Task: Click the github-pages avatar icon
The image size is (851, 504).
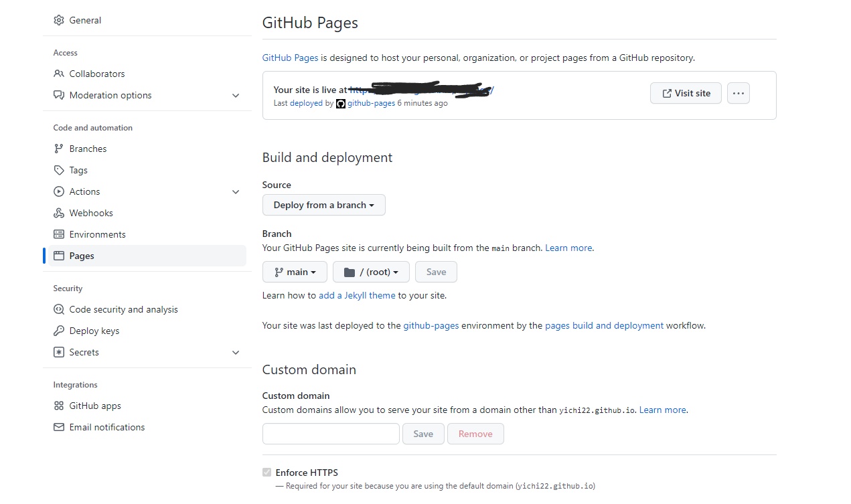Action: (340, 104)
